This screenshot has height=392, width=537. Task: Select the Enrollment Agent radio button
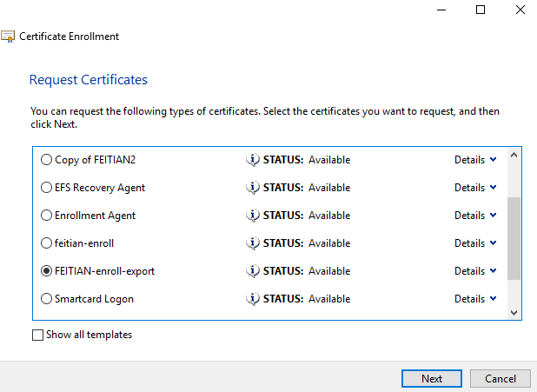(x=46, y=216)
